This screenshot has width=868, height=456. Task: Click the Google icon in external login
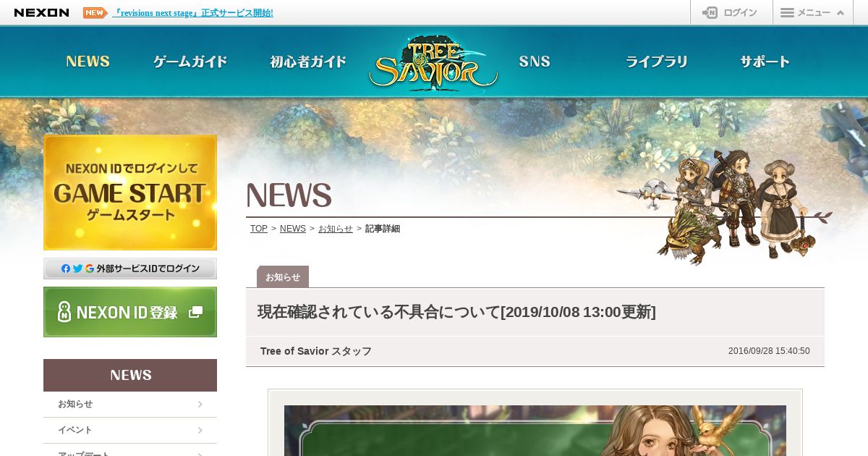coord(90,269)
